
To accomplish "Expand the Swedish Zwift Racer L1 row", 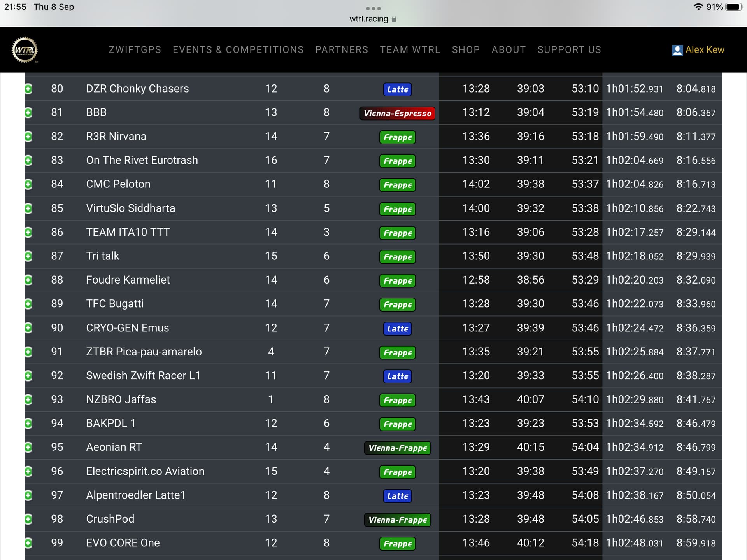I will pyautogui.click(x=28, y=376).
